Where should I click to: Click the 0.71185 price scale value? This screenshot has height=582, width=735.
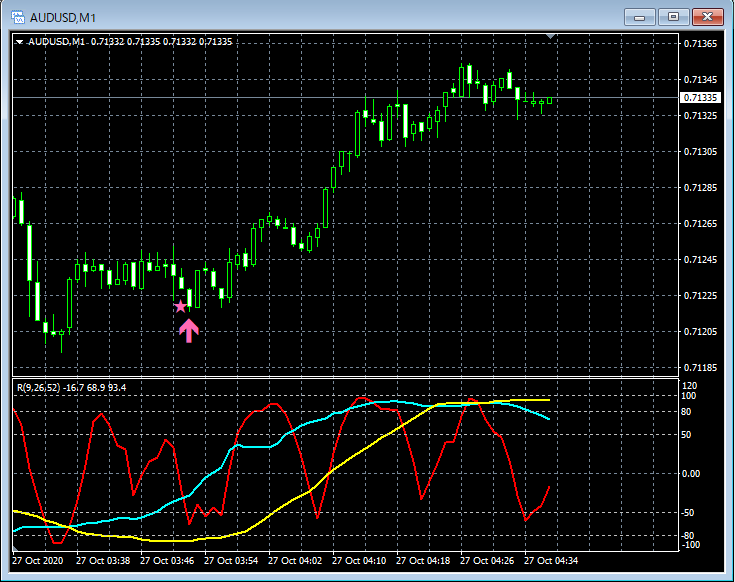700,367
